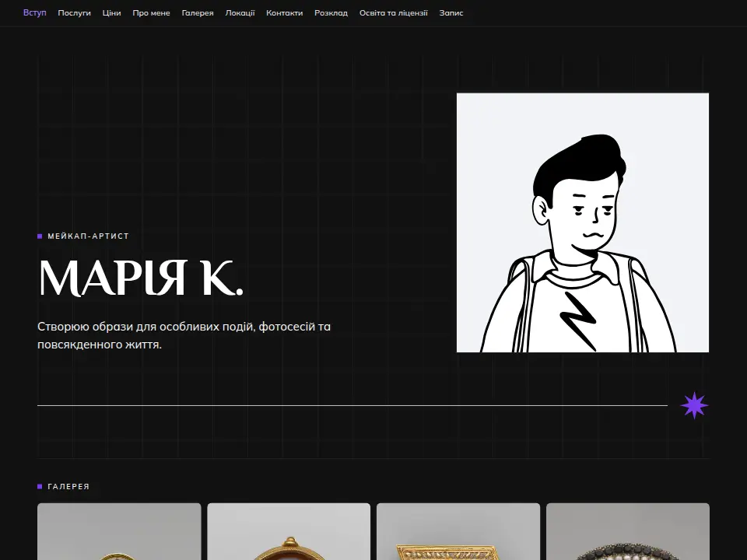The image size is (747, 560).
Task: Click the purple starburst icon
Action: [x=694, y=406]
